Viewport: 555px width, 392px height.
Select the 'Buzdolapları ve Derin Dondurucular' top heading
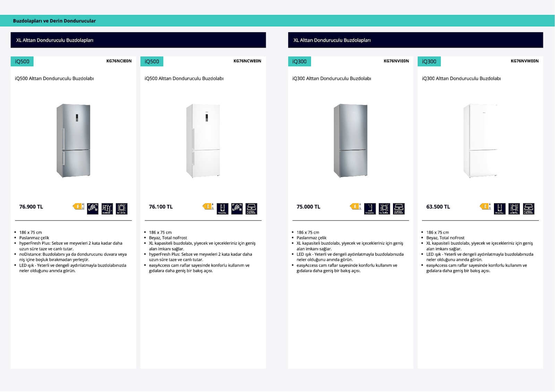54,21
